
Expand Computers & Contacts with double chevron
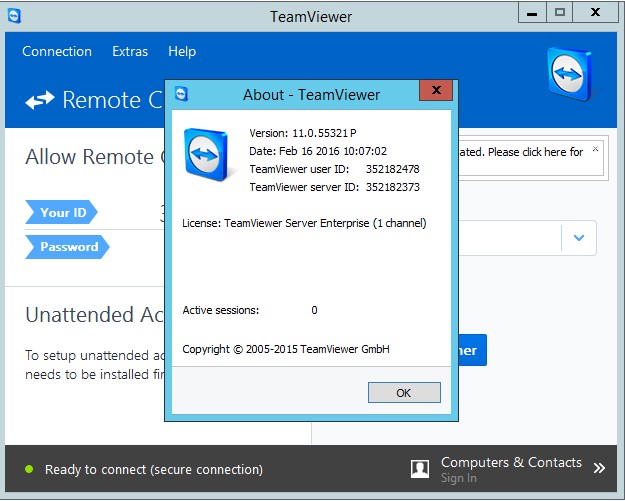point(599,468)
